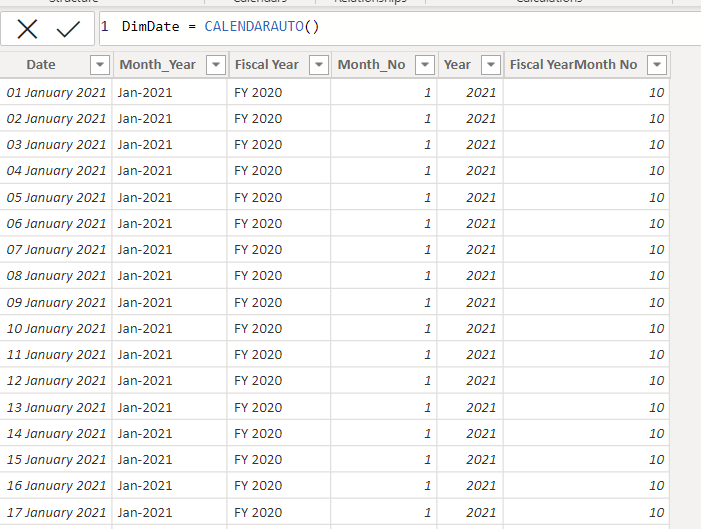Screen dimensions: 701x529
Task: Select cell '08 January 2021'
Action: click(x=56, y=275)
